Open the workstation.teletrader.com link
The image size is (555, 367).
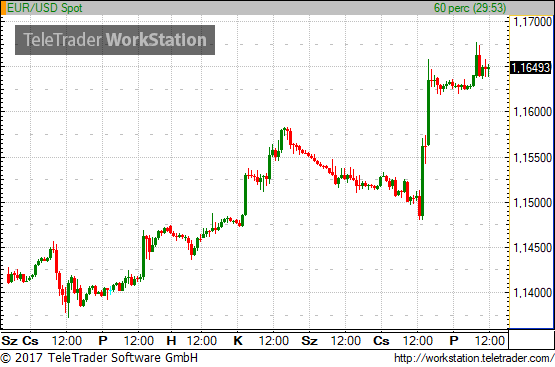pyautogui.click(x=474, y=358)
